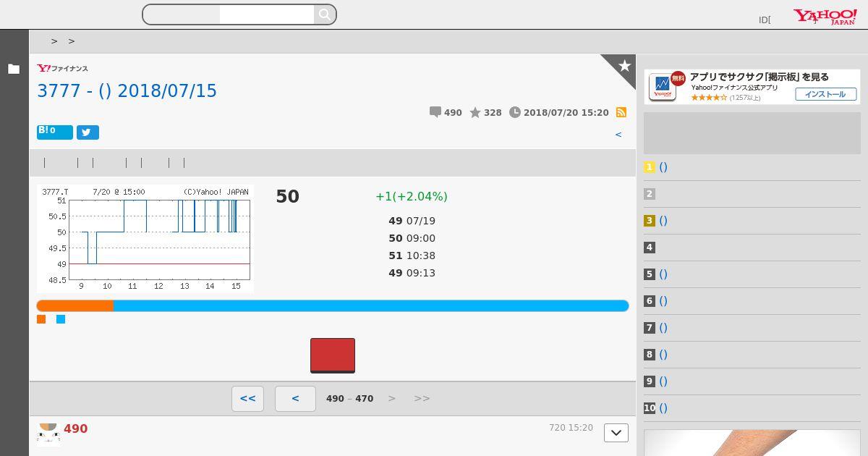Screen dimensions: 868x456
Task: Click the rank 2 badge
Action: pos(650,194)
